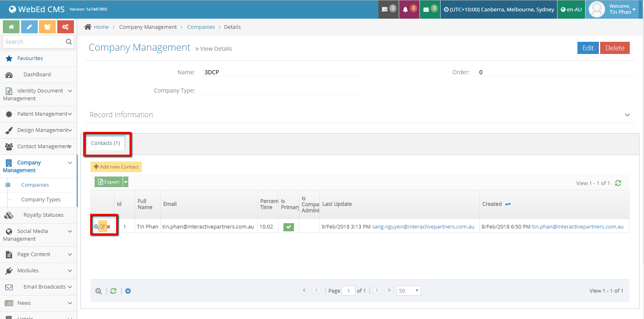
Task: Open the rows-per-page dropdown showing 50
Action: [x=408, y=291]
